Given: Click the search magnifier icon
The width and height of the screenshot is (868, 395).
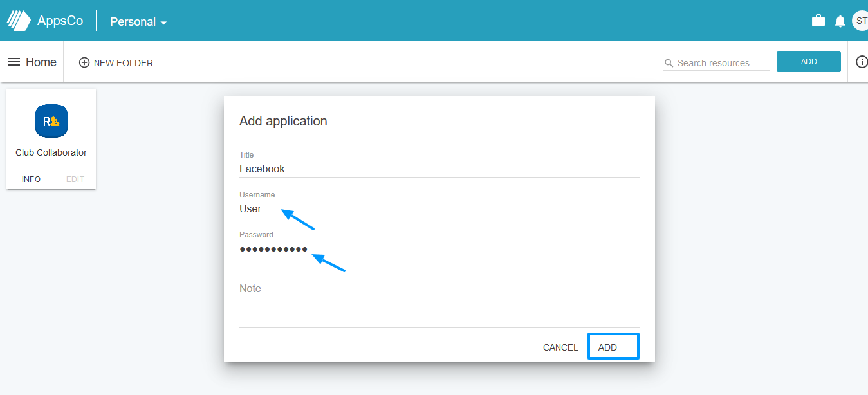Looking at the screenshot, I should point(669,63).
